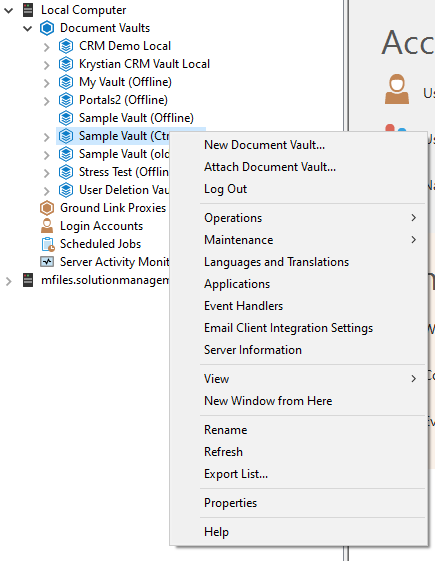Select the Krystian CRM Vault Local label
The image size is (435, 561).
[144, 64]
